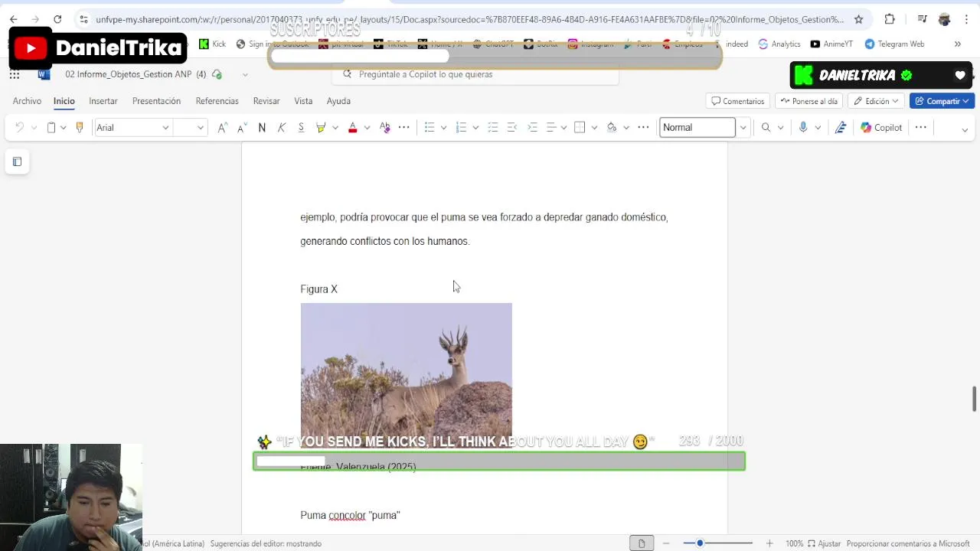The height and width of the screenshot is (551, 980).
Task: Open the borders button
Action: (x=580, y=128)
